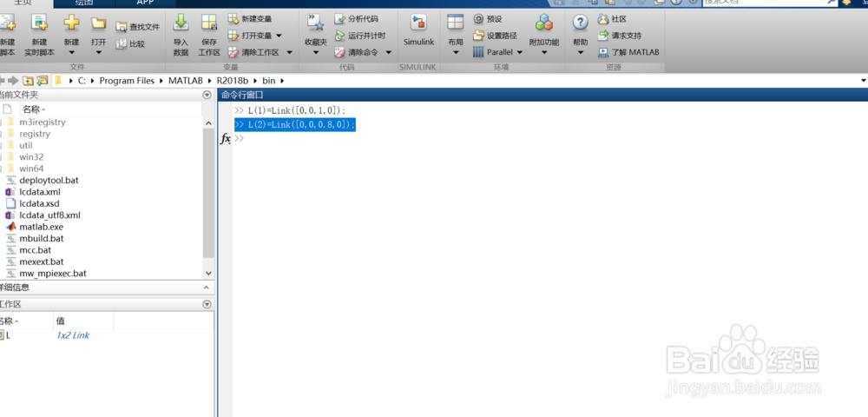Expand the 清除命令 dropdown arrow
The width and height of the screenshot is (868, 417).
(389, 52)
